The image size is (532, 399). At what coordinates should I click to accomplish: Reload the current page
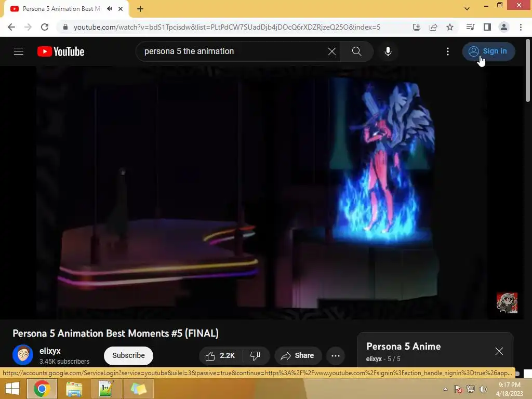coord(45,27)
